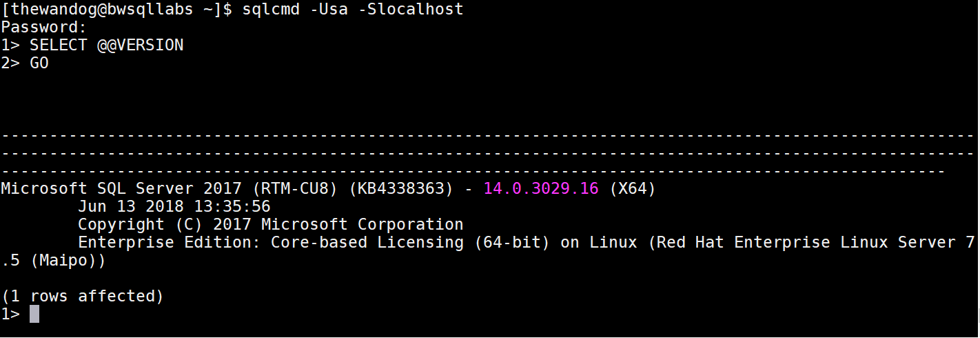980x338 pixels.
Task: Click the Microsoft SQL Server 2017 text
Action: coord(121,189)
